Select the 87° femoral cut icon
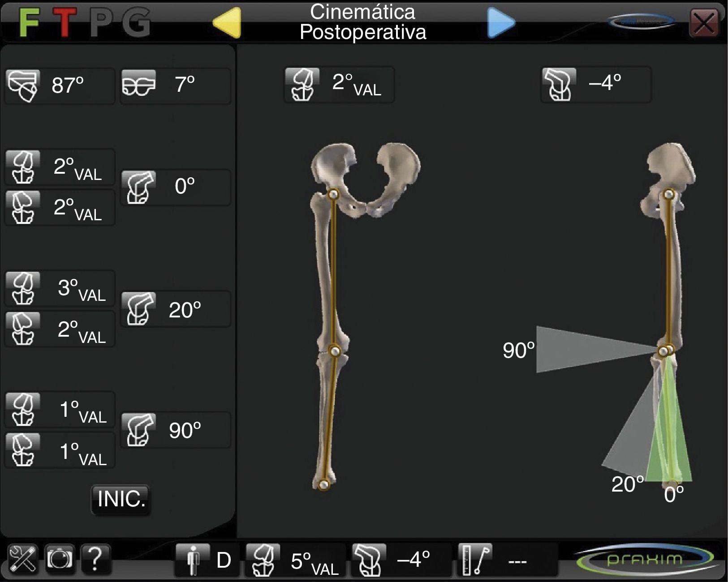 (x=23, y=86)
